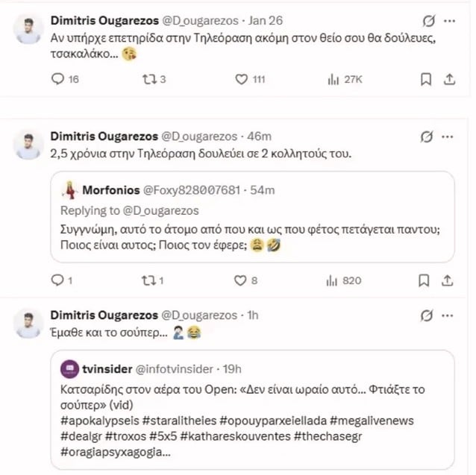Share the Jan 26 tweet
This screenshot has width=476, height=475.
(x=449, y=79)
